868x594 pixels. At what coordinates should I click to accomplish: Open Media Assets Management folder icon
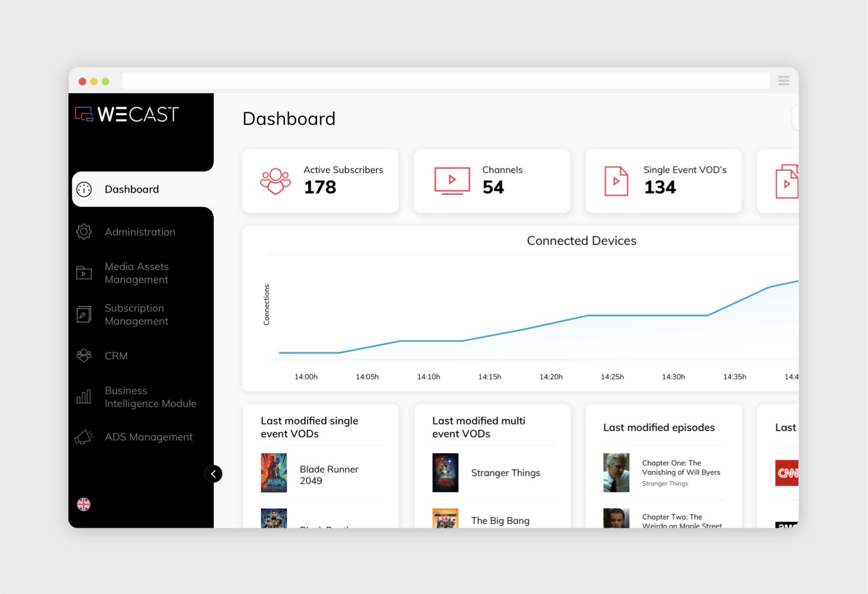(84, 273)
